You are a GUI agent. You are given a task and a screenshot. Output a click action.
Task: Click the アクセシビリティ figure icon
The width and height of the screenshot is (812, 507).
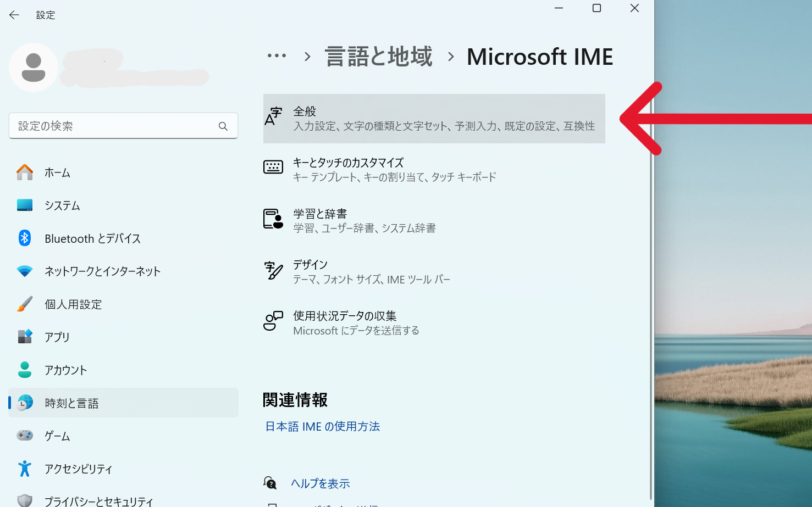[x=25, y=469]
